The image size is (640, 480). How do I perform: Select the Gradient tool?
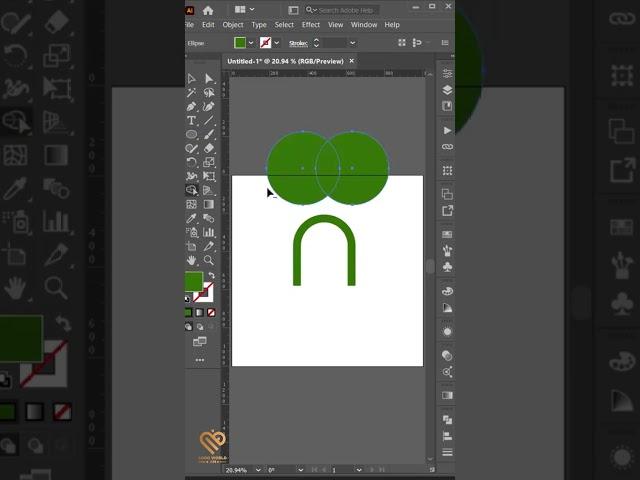pyautogui.click(x=209, y=204)
